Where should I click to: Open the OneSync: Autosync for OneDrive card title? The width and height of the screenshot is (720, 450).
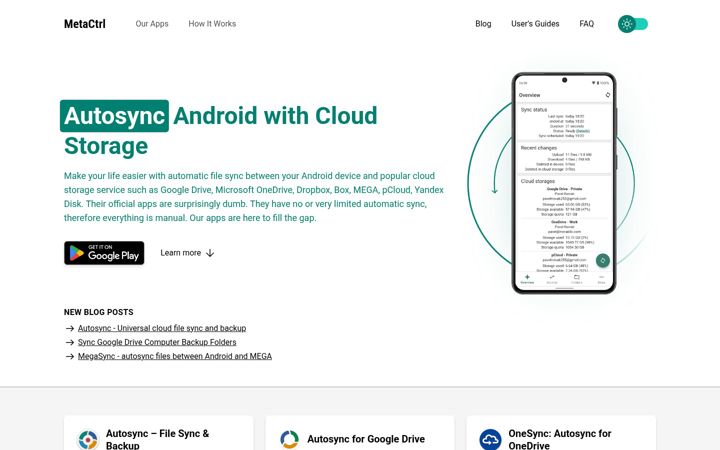[560, 439]
